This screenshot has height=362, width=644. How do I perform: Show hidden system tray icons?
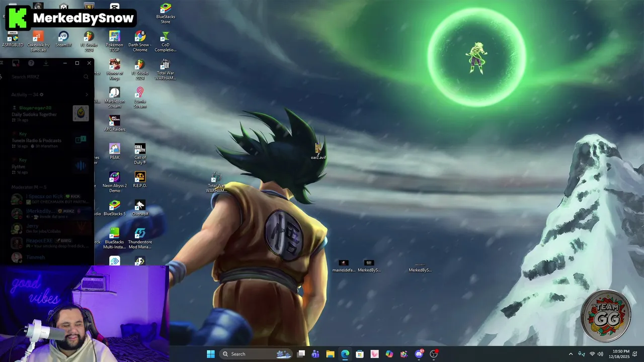click(571, 354)
